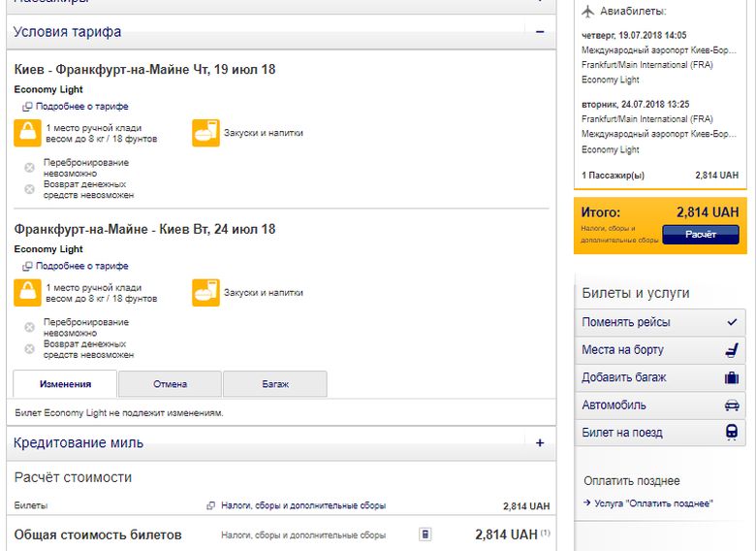Viewport: 756px width, 551px height.
Task: Click Налоги, сборы link in Билеты row
Action: (302, 505)
